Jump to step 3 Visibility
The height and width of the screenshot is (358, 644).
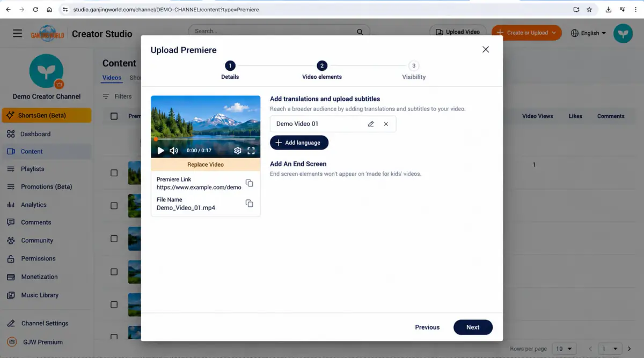click(414, 70)
